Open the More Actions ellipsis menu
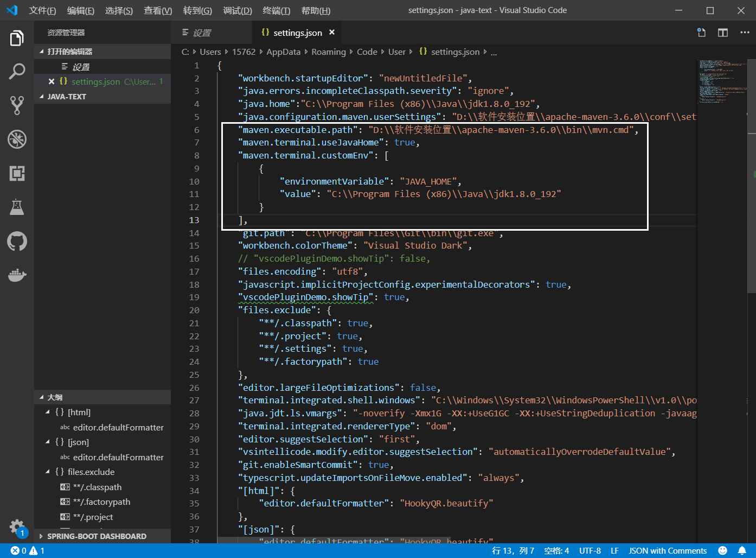 [x=745, y=33]
